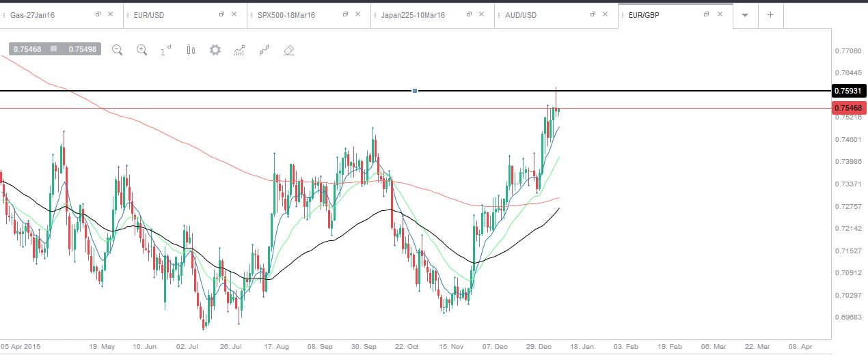This screenshot has width=868, height=355.
Task: Pop out the AUD/USD chart window
Action: [x=593, y=14]
